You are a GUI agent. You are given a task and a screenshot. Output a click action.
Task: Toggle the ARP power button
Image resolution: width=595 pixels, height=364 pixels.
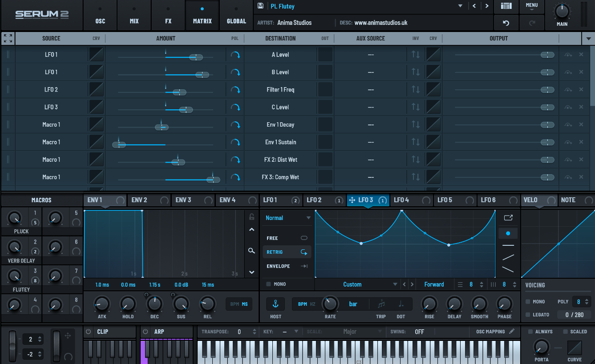tap(146, 332)
